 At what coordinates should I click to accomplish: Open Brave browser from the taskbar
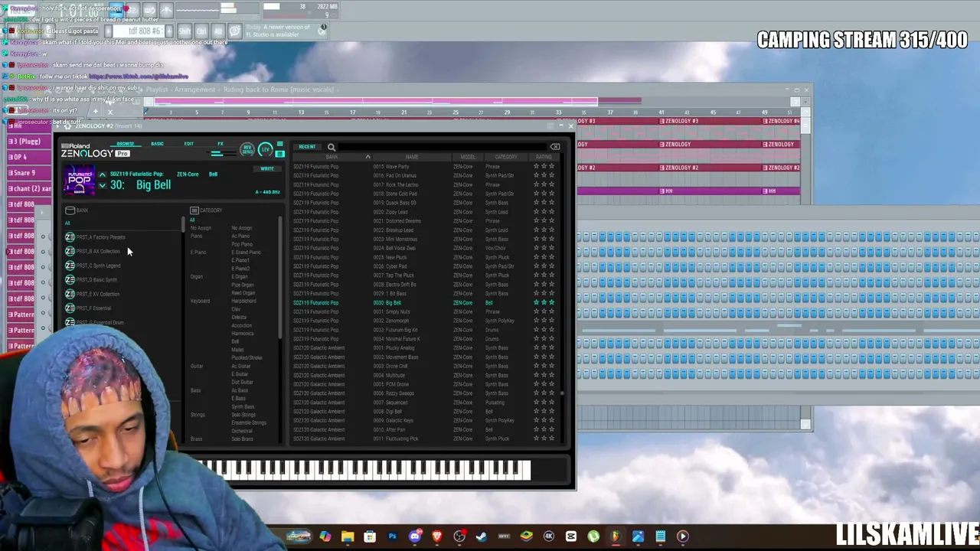point(437,536)
